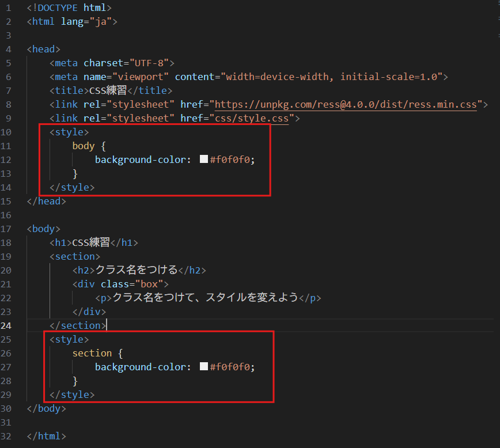Click the body selector inside the first style block
Viewport: 500px width, 448px height.
pyautogui.click(x=83, y=146)
